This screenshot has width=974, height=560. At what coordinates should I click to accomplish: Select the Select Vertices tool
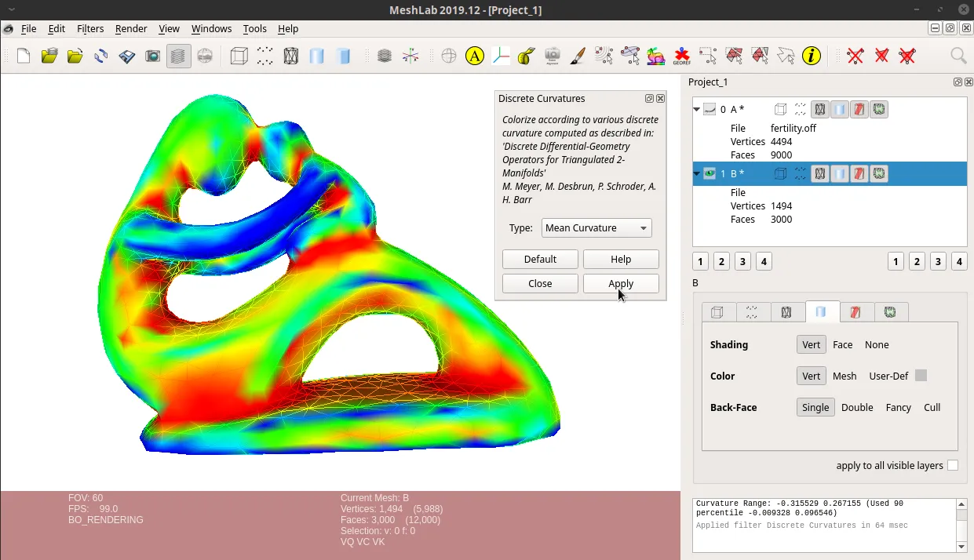(708, 56)
